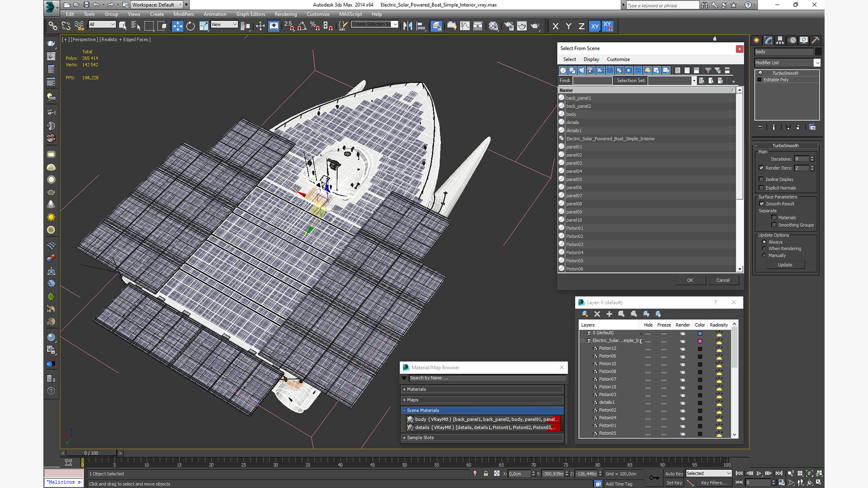Open Display menu in Select From Scene

[591, 60]
